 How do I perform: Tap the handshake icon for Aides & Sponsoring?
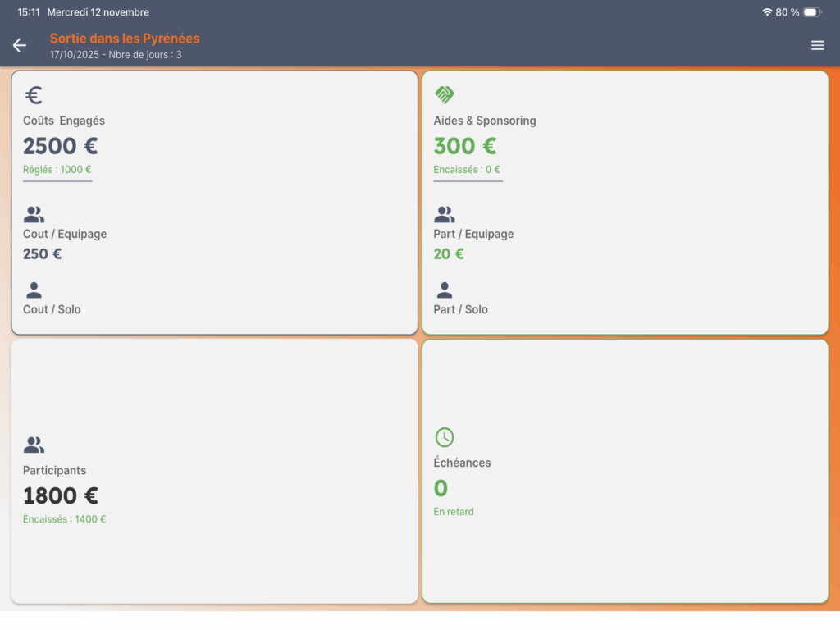tap(444, 95)
